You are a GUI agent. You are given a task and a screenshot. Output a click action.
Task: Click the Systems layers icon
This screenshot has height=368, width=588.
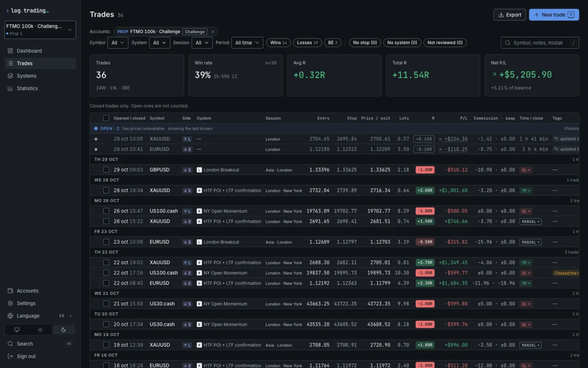10,76
